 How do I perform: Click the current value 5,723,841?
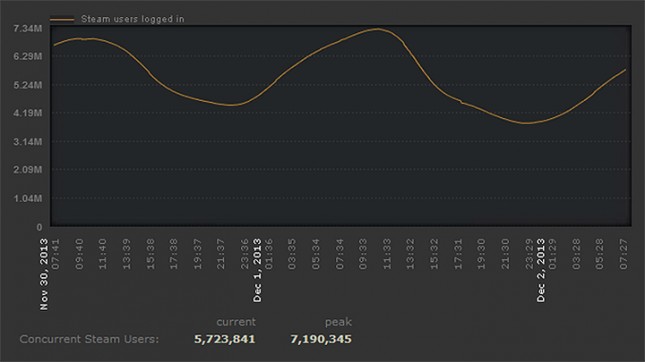(x=225, y=339)
